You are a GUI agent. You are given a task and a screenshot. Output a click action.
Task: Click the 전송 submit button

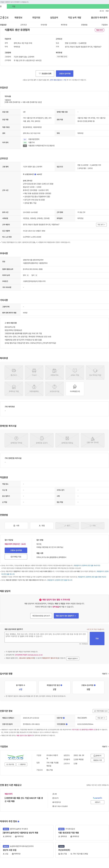click(97, 639)
